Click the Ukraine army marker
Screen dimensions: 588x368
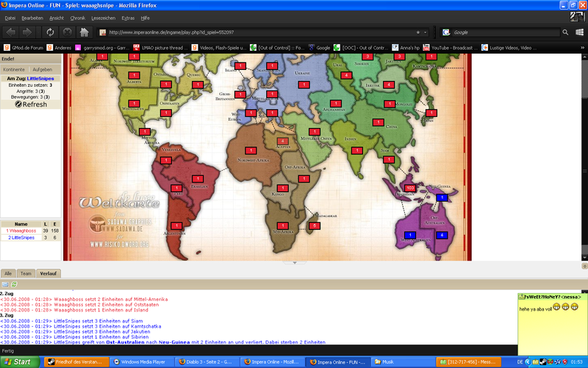pos(304,85)
